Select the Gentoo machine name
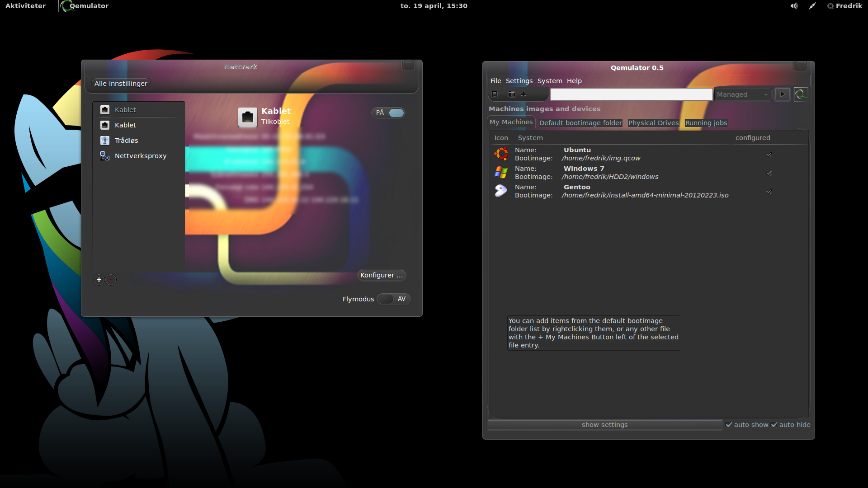The height and width of the screenshot is (488, 868). (577, 187)
